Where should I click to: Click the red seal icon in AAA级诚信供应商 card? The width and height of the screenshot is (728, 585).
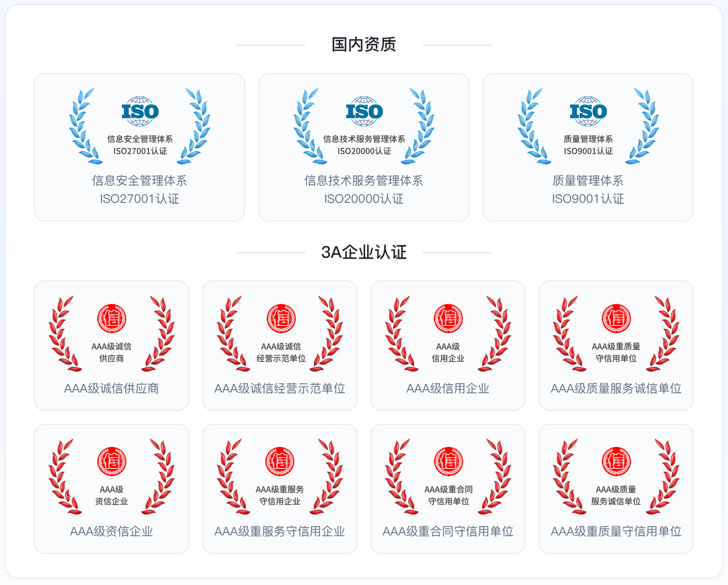coord(112,319)
